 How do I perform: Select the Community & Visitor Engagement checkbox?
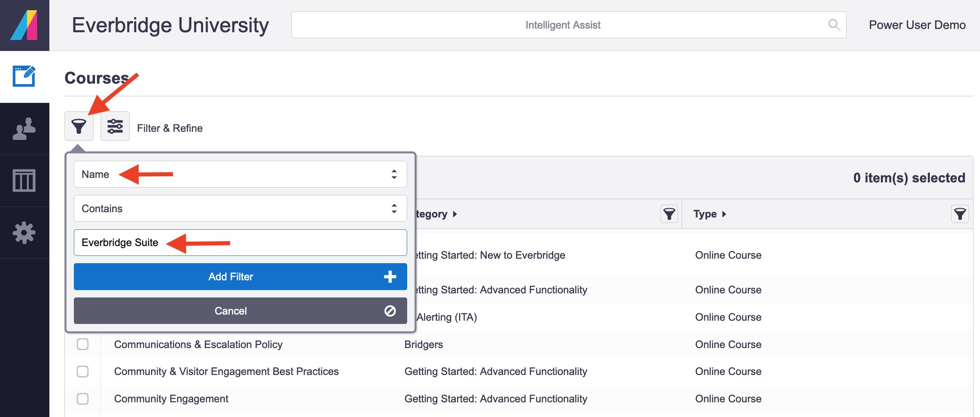coord(83,371)
